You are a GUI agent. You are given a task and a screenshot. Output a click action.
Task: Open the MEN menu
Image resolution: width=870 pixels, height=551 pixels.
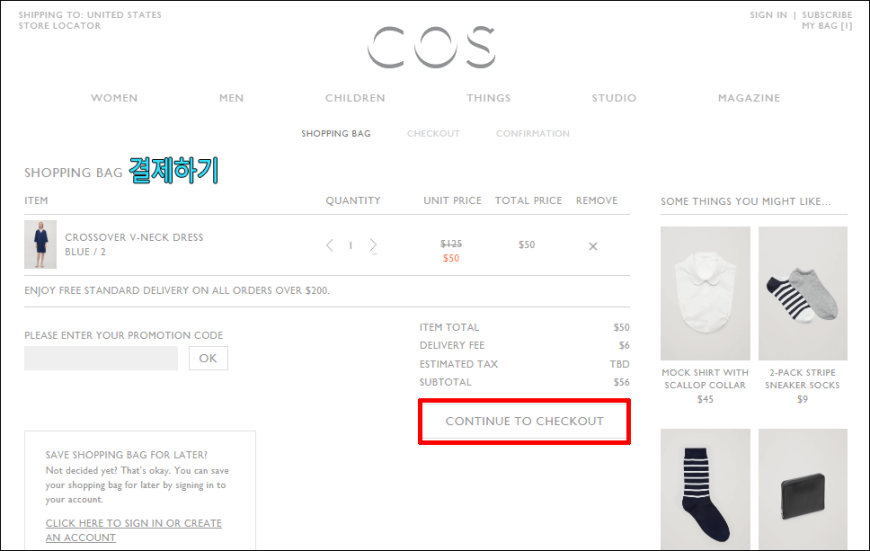tap(231, 98)
